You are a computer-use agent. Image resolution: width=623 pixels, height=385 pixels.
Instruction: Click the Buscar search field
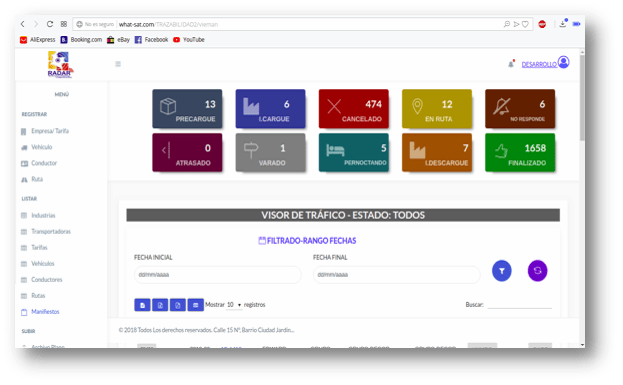519,304
